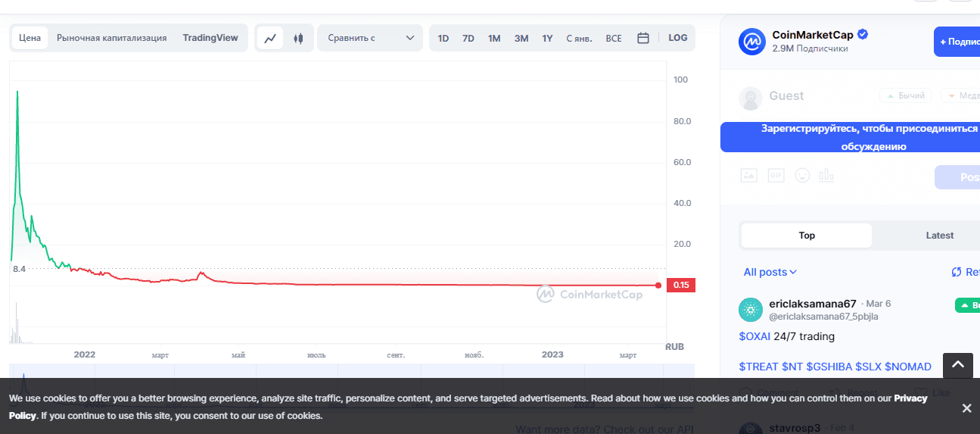Select the 7D time range
Viewport: 980px width, 434px height.
point(468,38)
